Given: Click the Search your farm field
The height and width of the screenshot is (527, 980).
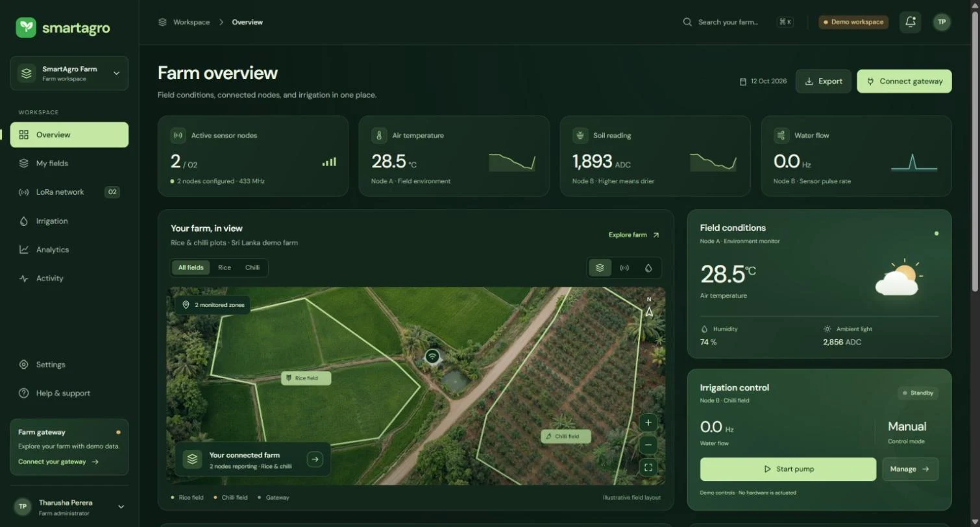Looking at the screenshot, I should (x=738, y=22).
